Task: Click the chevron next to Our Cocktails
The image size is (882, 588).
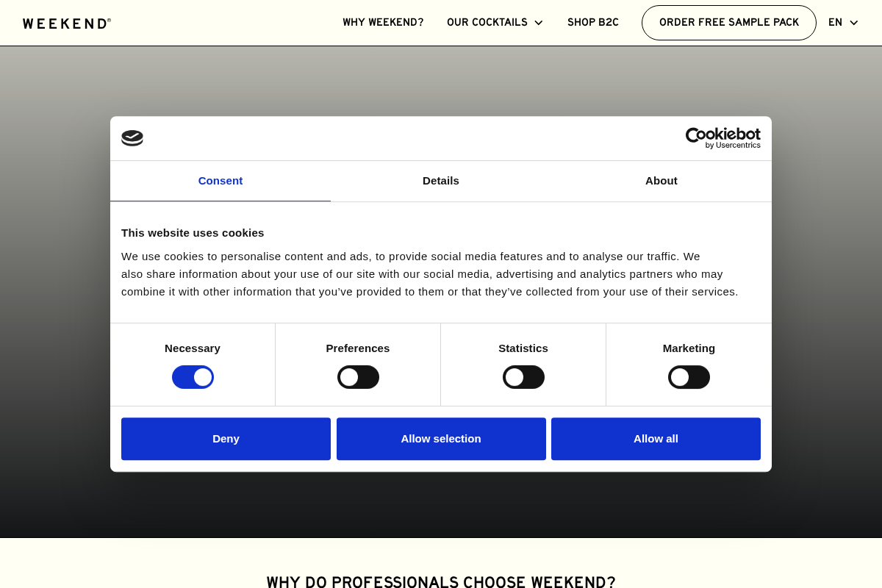Action: click(x=539, y=23)
